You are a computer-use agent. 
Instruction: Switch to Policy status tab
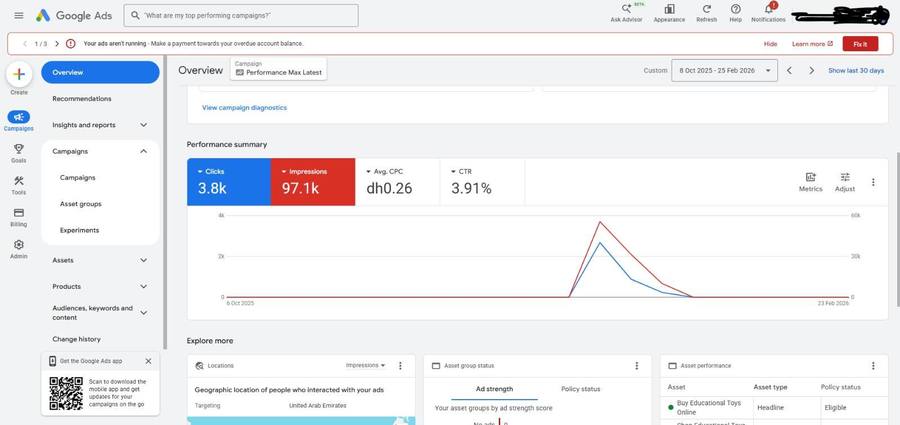[x=580, y=389]
